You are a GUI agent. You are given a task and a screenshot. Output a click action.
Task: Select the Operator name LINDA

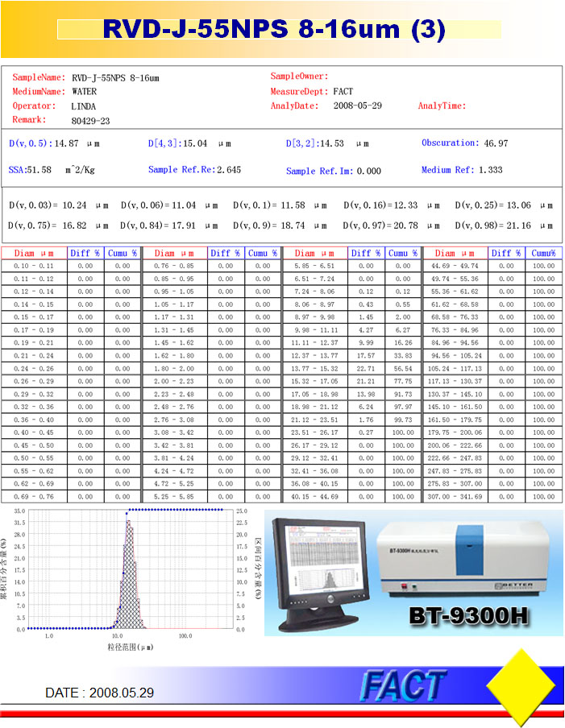click(x=83, y=106)
